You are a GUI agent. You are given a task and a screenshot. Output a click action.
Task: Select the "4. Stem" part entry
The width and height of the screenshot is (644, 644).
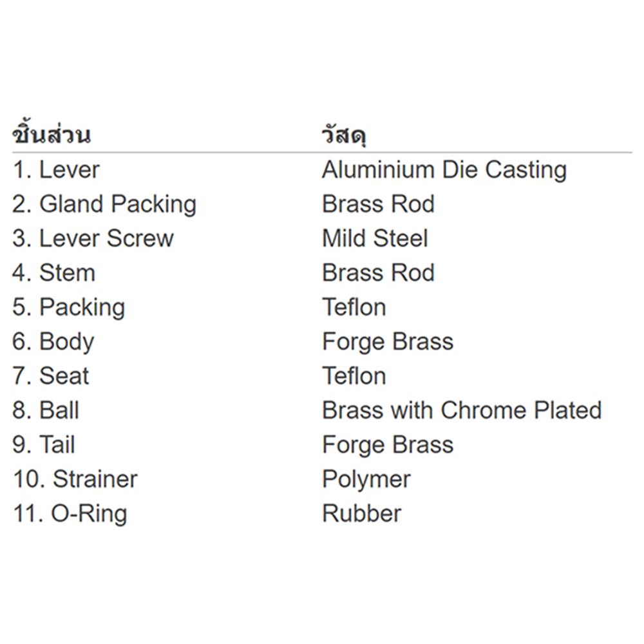coord(54,273)
